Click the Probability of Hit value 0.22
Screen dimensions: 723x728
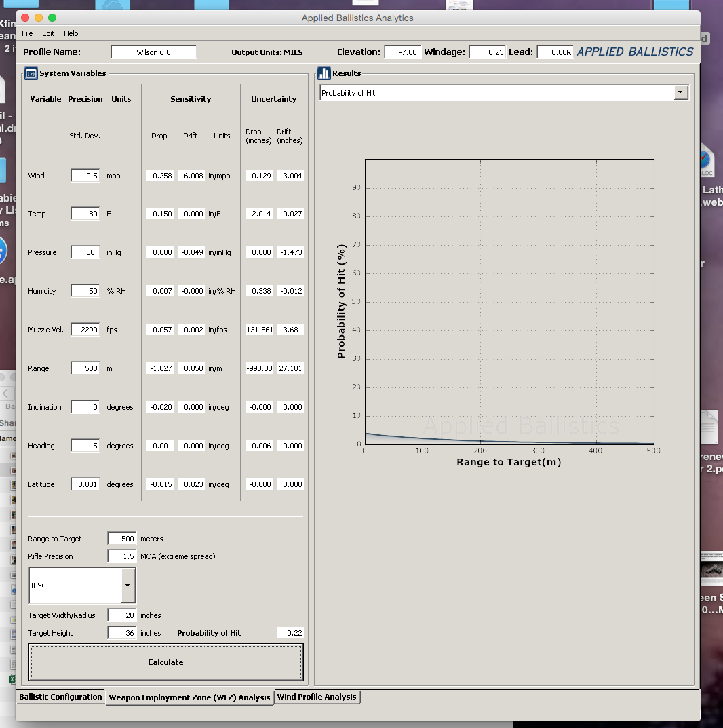pos(290,633)
